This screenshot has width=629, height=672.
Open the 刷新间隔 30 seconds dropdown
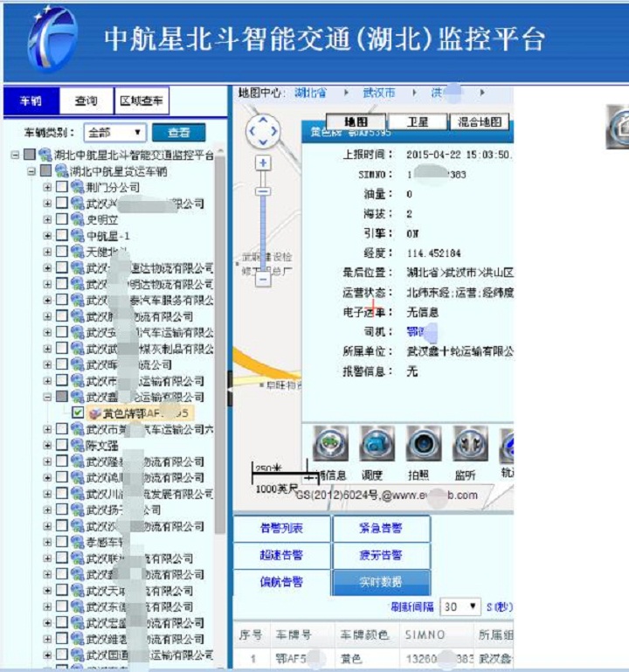(460, 606)
